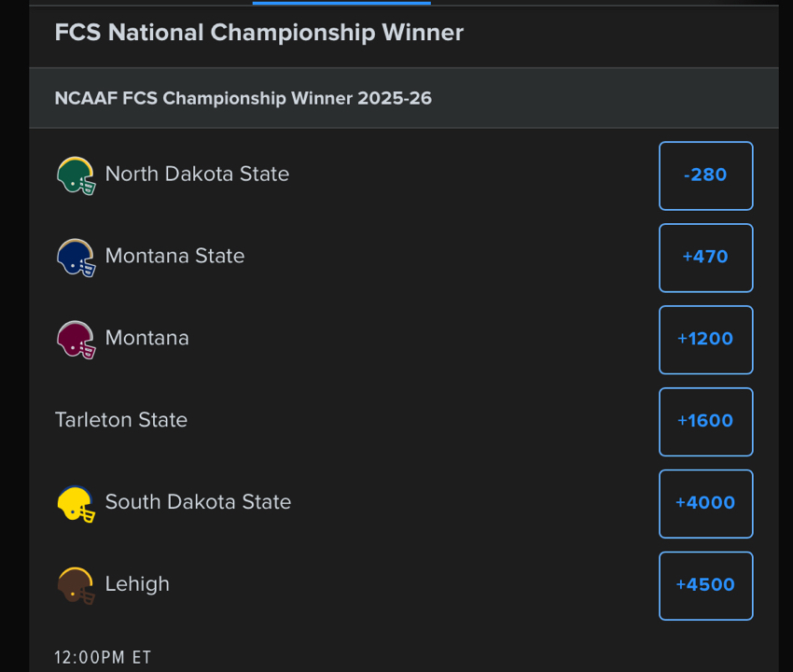Collapse NCAAF FCS Championship Winner 2025-26 section
The width and height of the screenshot is (793, 672).
click(403, 98)
